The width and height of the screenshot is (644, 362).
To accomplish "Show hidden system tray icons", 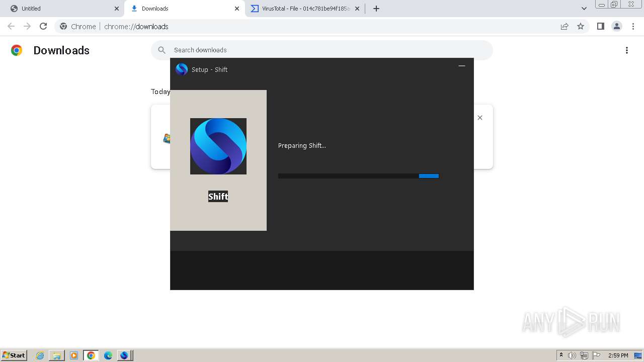I will 561,355.
